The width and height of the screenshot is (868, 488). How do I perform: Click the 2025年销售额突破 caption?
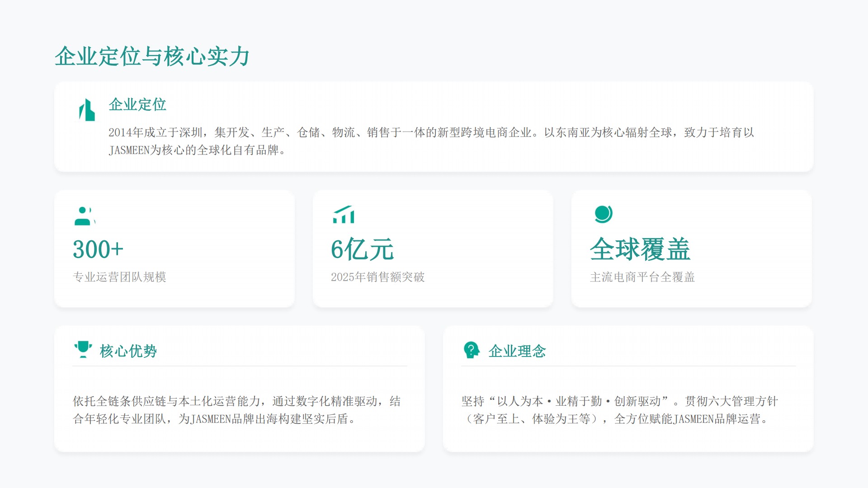click(377, 277)
